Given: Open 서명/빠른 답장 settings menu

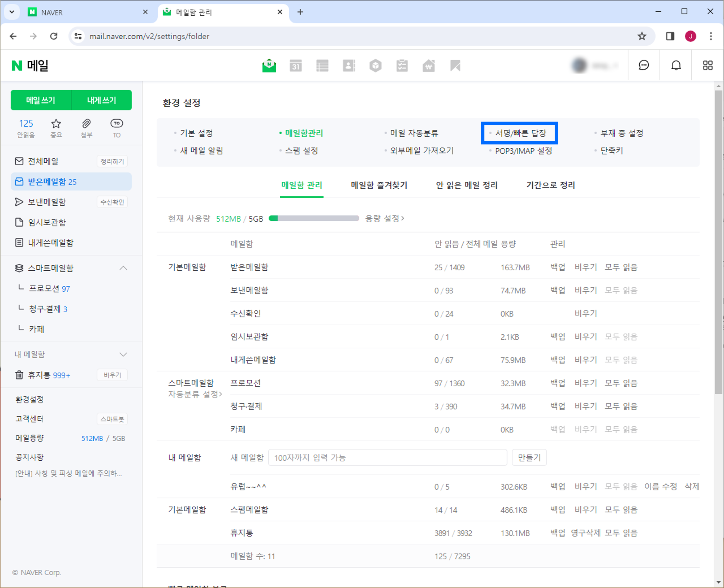Looking at the screenshot, I should (520, 133).
